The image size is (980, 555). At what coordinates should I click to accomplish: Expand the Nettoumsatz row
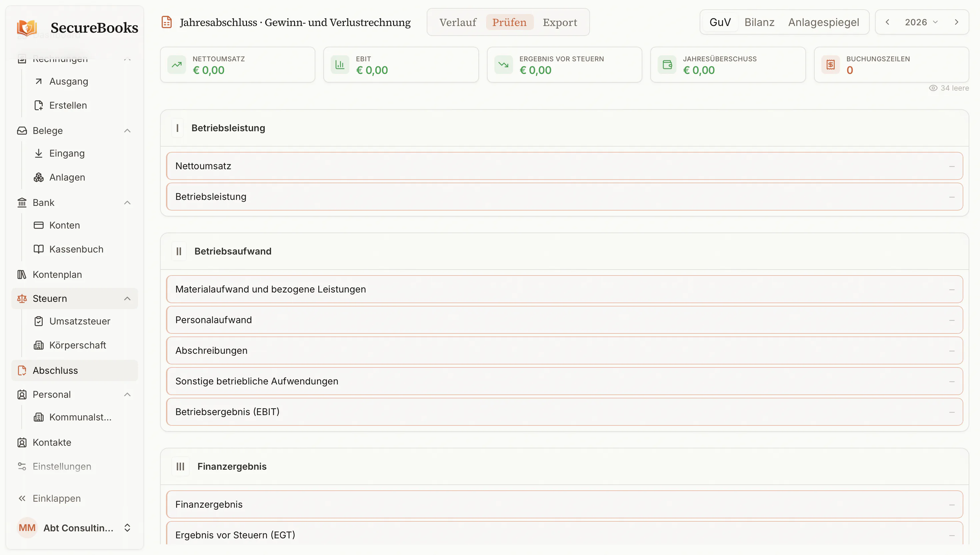(564, 166)
